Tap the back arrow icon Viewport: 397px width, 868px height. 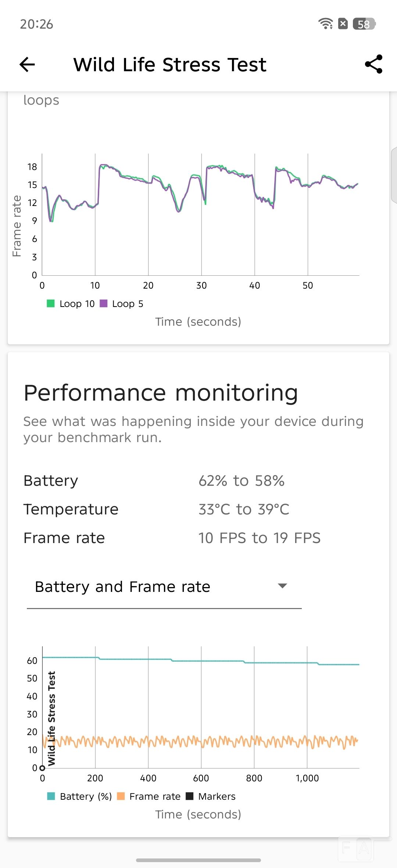(27, 65)
